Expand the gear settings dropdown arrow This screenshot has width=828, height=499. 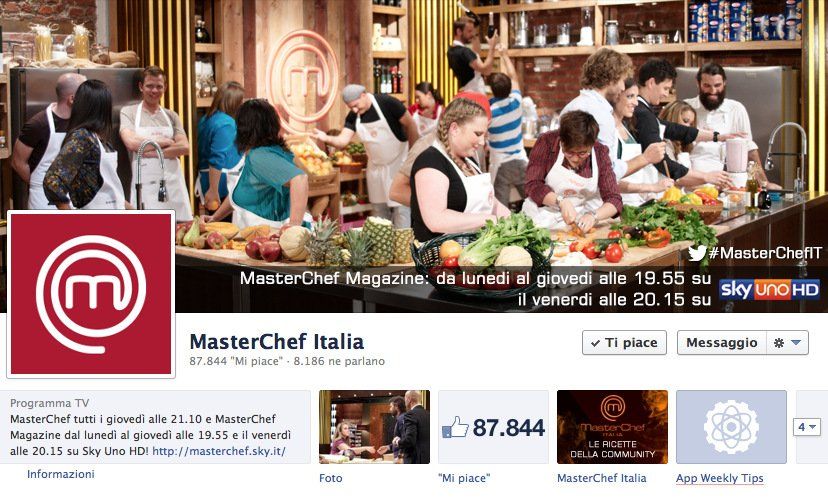tap(796, 343)
